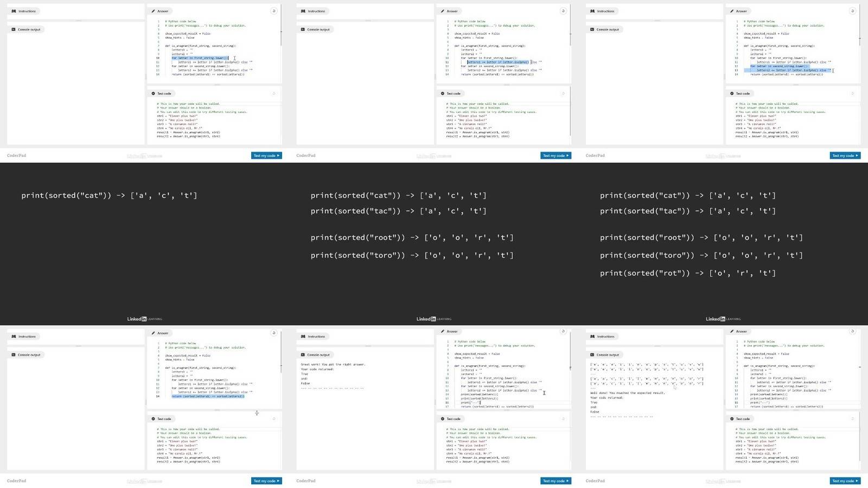
Task: Open Instructions tab in frame with line 10 highlighted
Action: coord(24,11)
